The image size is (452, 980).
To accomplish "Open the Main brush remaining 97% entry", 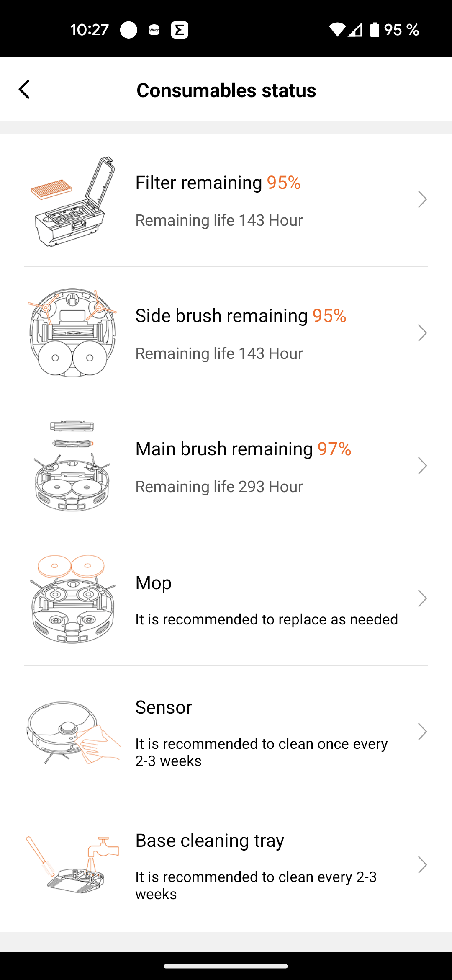I will pos(243,449).
